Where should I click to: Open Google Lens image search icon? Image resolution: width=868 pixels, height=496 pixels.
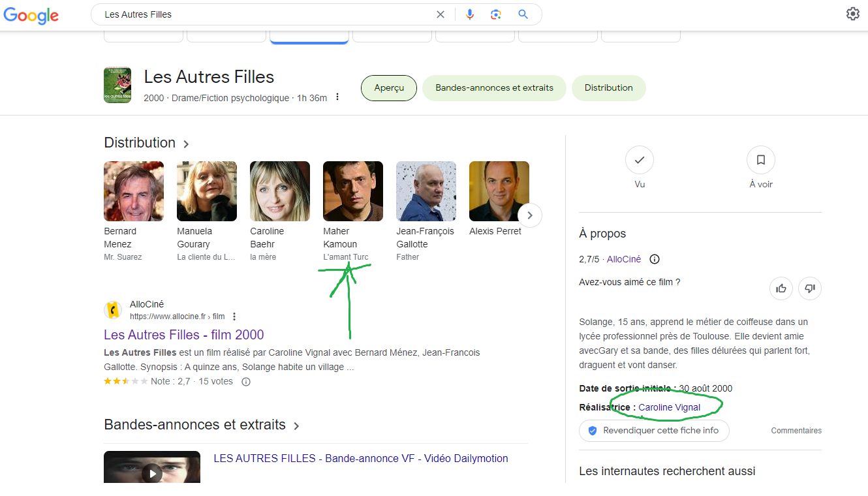coord(496,14)
